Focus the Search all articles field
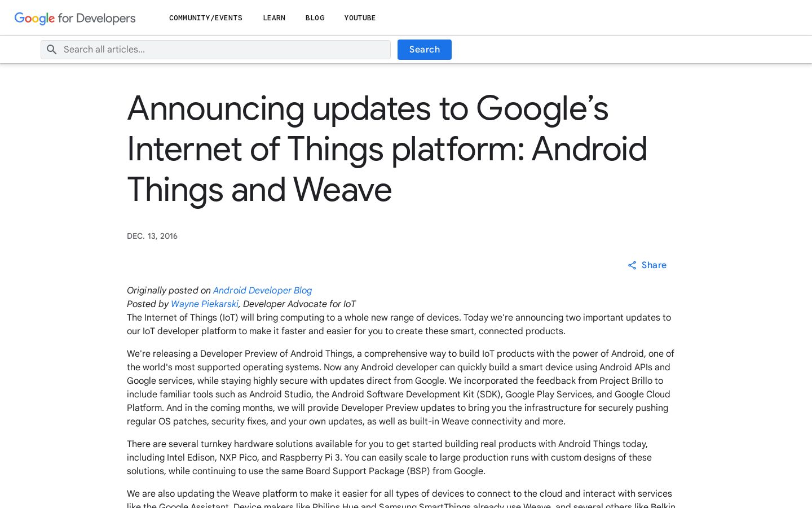The height and width of the screenshot is (508, 812). [x=215, y=50]
